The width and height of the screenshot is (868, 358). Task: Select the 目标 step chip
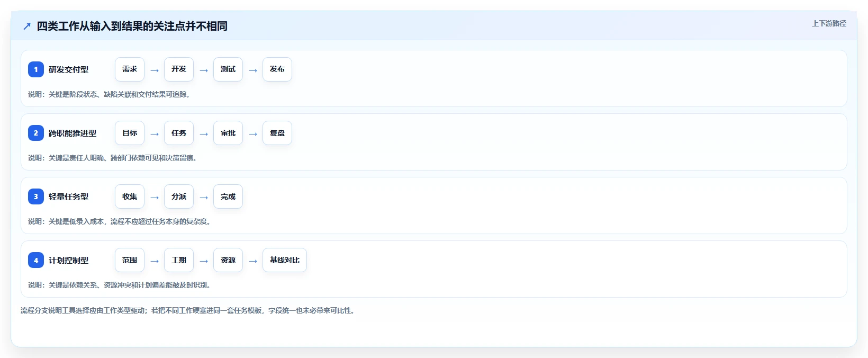point(130,133)
